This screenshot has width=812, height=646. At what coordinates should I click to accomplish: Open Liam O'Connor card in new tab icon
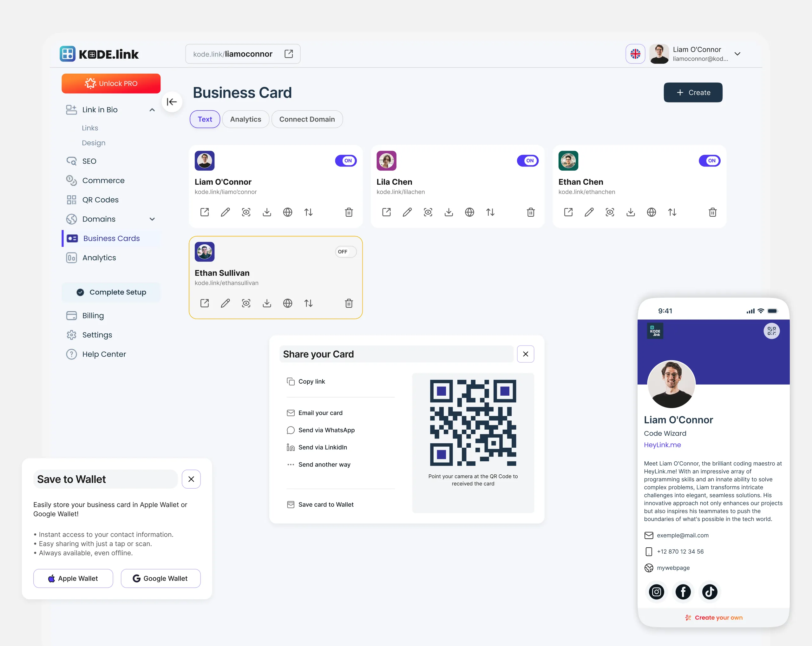(x=205, y=212)
